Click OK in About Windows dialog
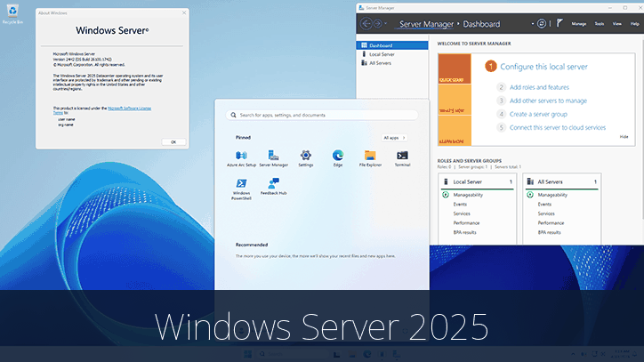This screenshot has width=644, height=362. pyautogui.click(x=173, y=141)
